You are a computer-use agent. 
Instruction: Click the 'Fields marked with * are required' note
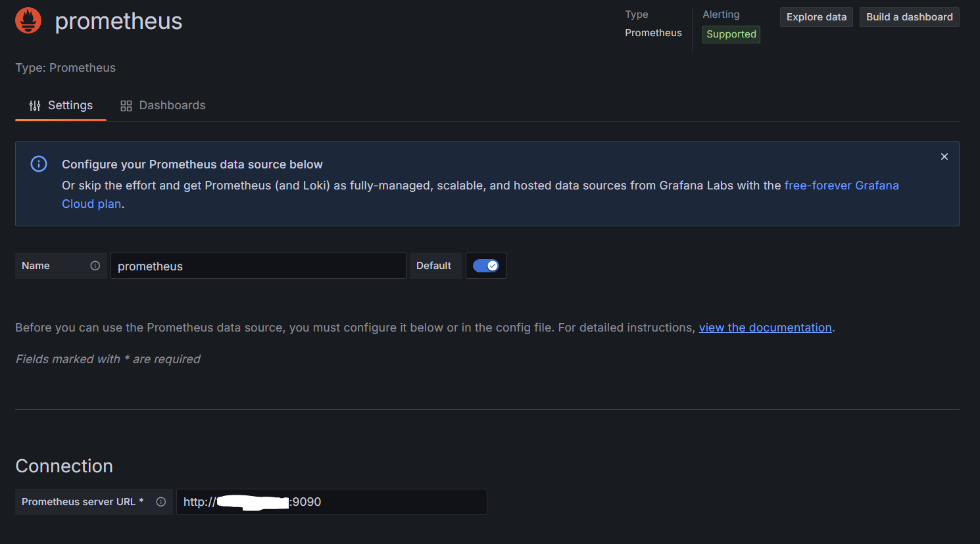coord(108,359)
